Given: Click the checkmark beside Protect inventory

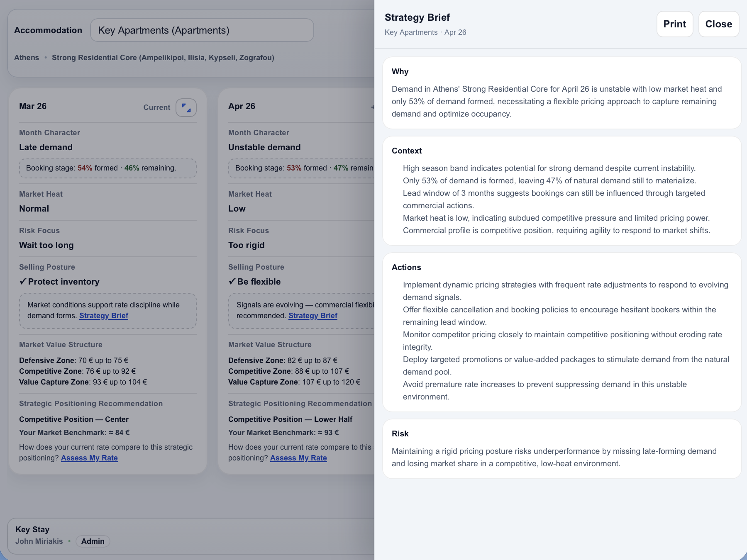Looking at the screenshot, I should 23,282.
